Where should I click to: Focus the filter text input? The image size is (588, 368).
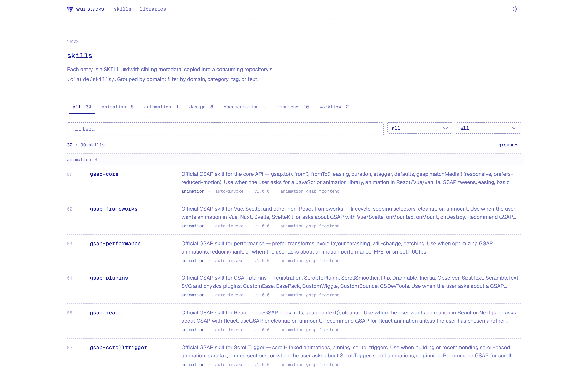[x=225, y=129]
